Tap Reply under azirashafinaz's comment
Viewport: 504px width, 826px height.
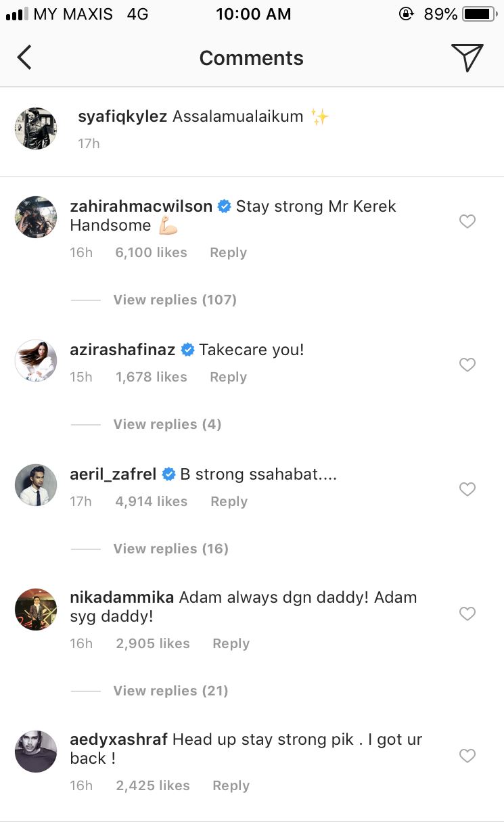227,377
